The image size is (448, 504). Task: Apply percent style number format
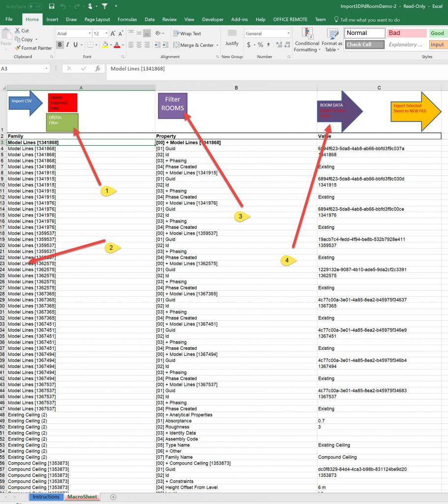coord(260,45)
